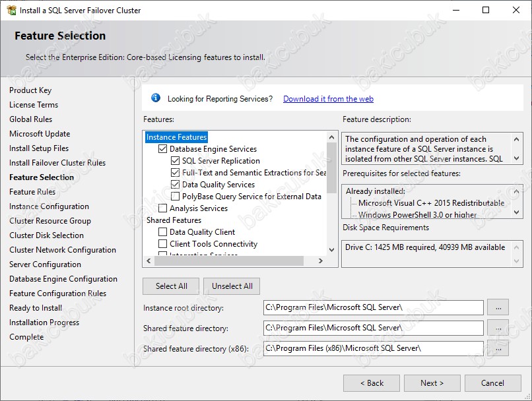
Task: Click the Installation Progress step
Action: [x=44, y=323]
